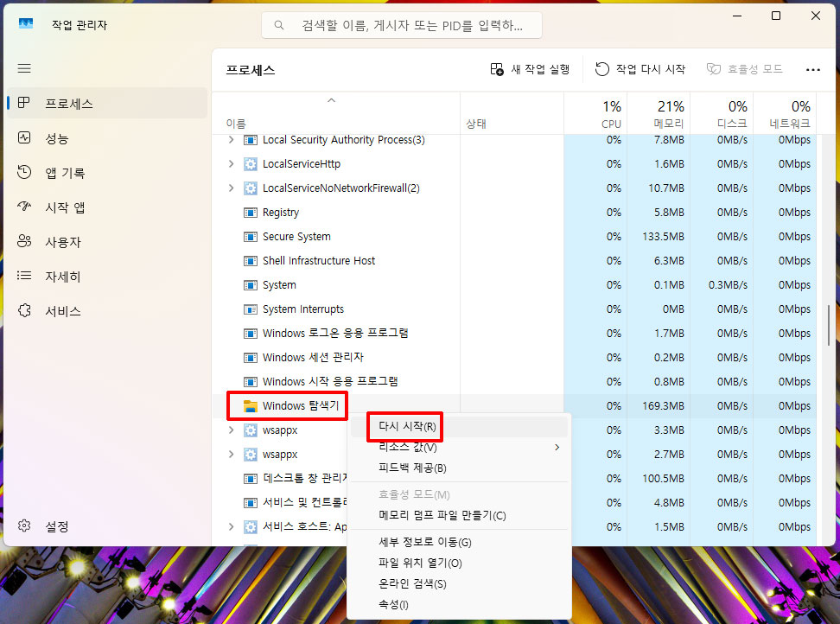Select the System process row
Viewport: 840px width, 624px height.
(x=514, y=285)
